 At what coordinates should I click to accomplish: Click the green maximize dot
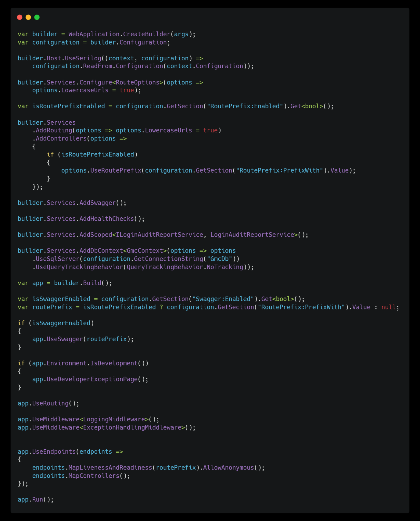tap(37, 17)
